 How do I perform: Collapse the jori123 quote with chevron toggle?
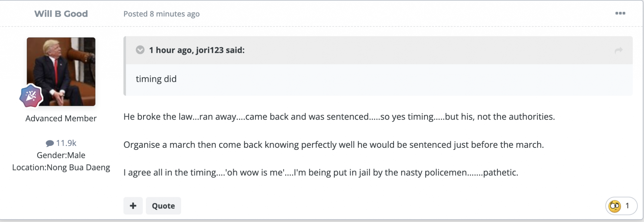point(140,50)
